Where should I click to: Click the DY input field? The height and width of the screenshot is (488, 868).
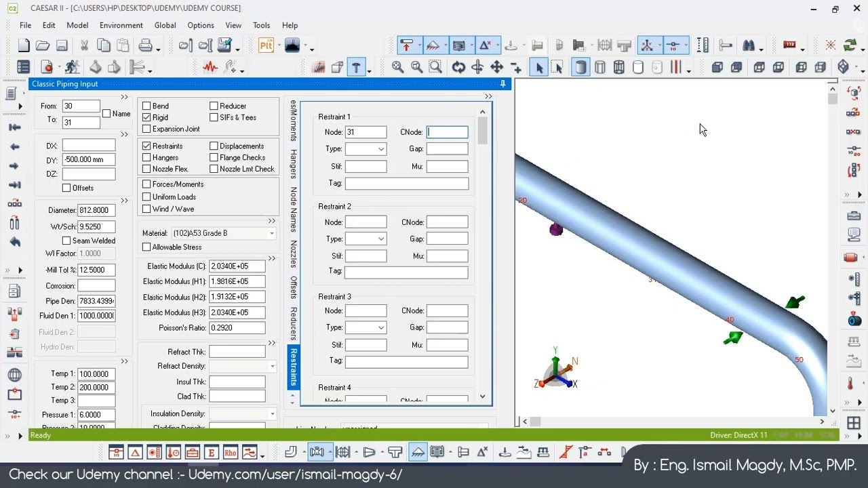pyautogui.click(x=89, y=160)
